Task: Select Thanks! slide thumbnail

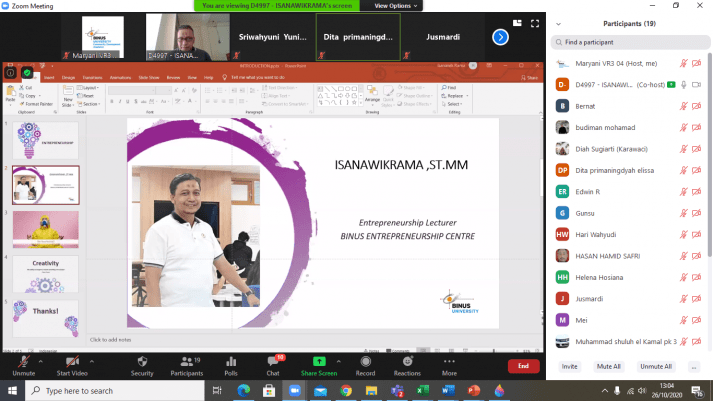Action: click(45, 318)
